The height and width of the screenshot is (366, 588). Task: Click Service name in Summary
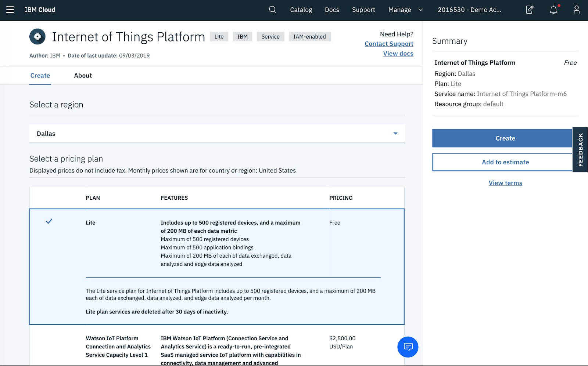[x=501, y=94]
